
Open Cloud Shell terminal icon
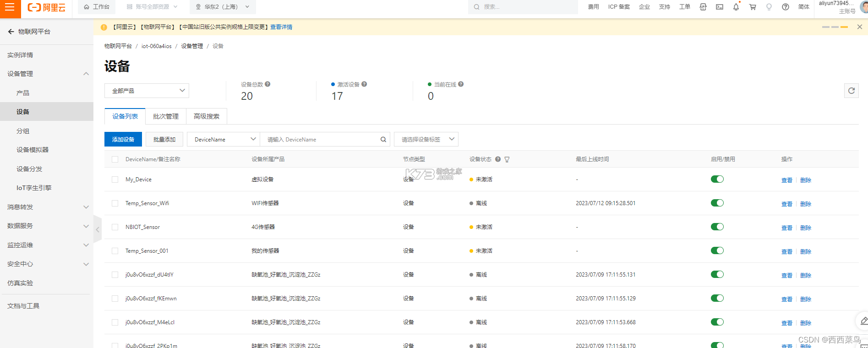click(720, 7)
